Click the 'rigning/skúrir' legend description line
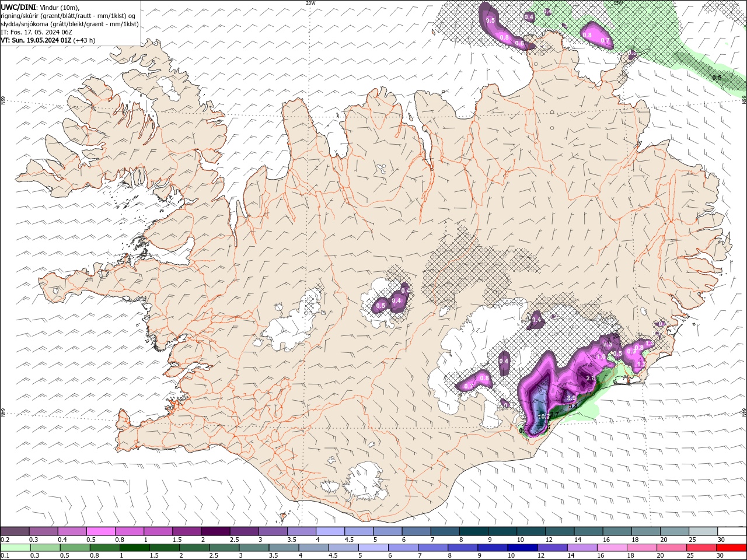The height and width of the screenshot is (560, 747). pos(69,16)
